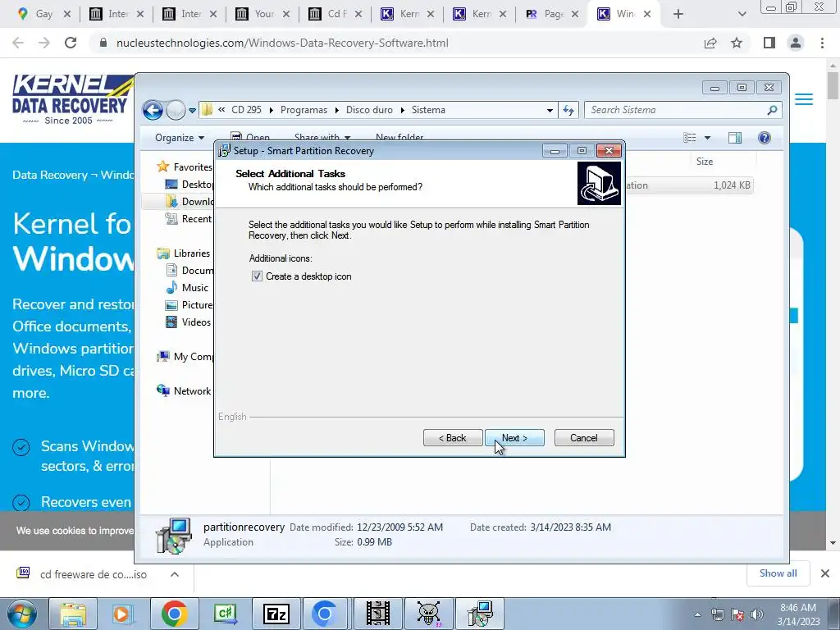840x630 pixels.
Task: Select Desktop in Explorer navigation pane
Action: coord(189,185)
